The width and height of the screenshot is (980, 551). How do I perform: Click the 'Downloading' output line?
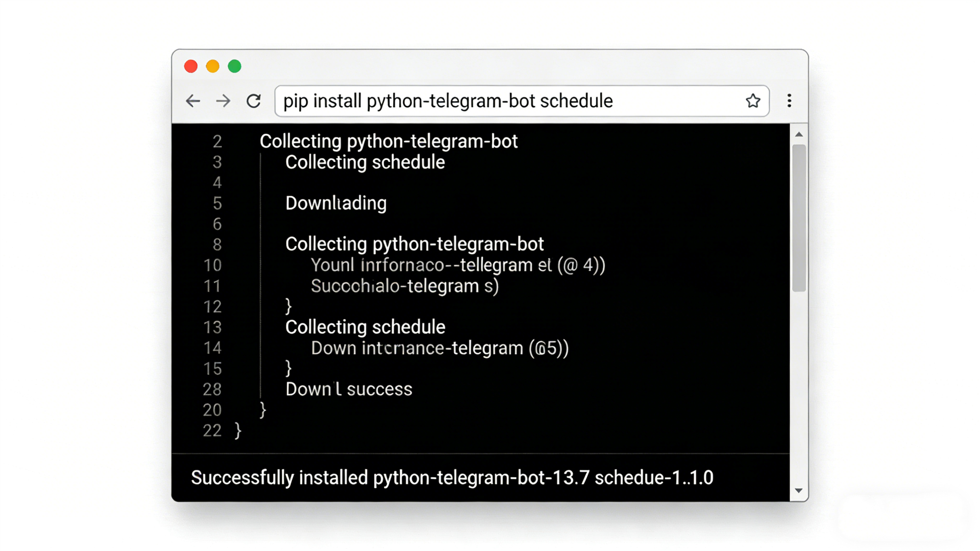pyautogui.click(x=336, y=203)
